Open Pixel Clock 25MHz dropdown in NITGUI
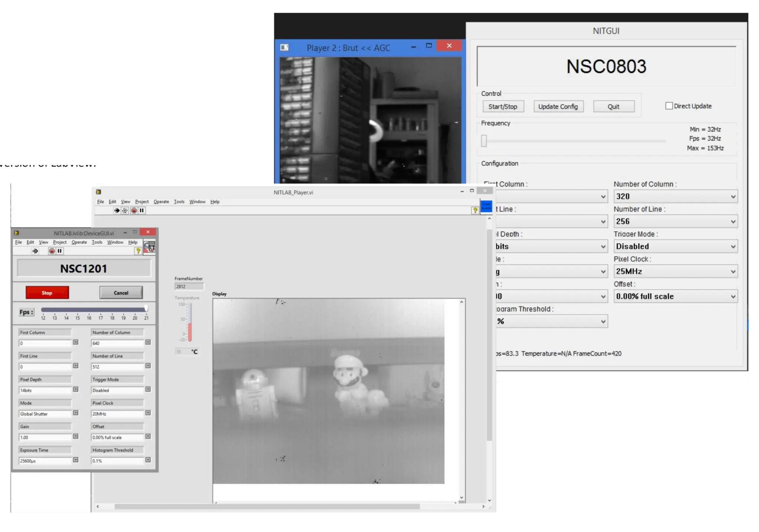 point(676,271)
